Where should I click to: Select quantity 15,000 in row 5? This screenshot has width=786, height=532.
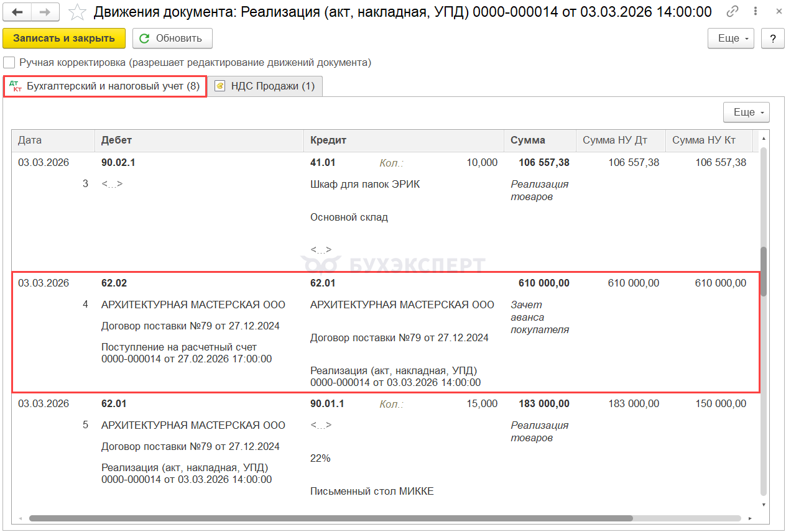482,403
